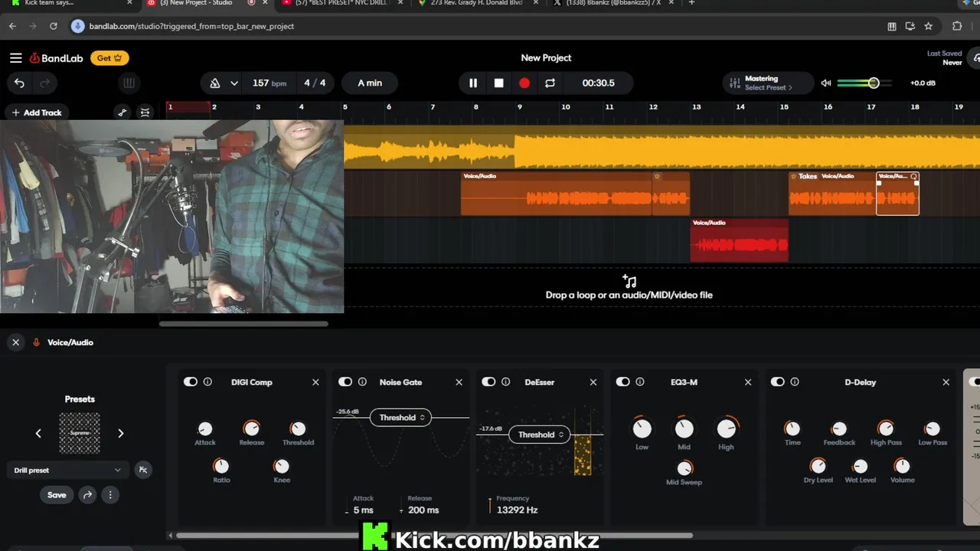
Task: Open the DeEsser Threshold selector
Action: click(x=539, y=435)
